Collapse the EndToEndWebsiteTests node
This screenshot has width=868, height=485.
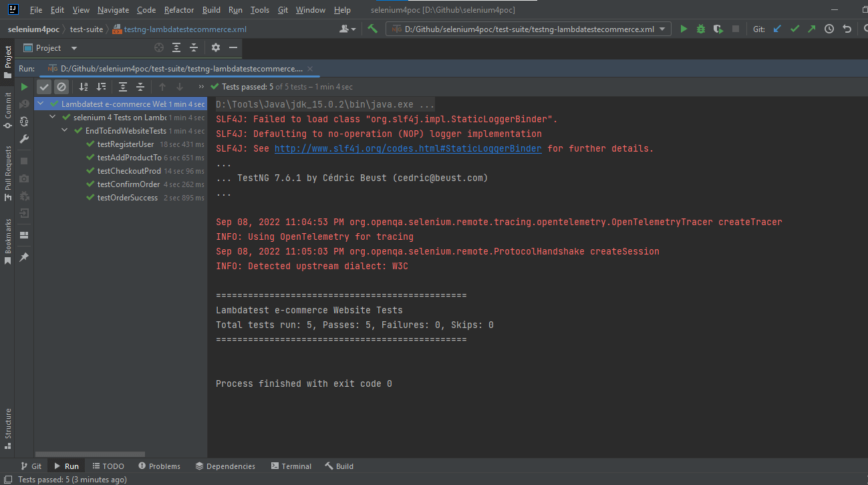[63, 130]
